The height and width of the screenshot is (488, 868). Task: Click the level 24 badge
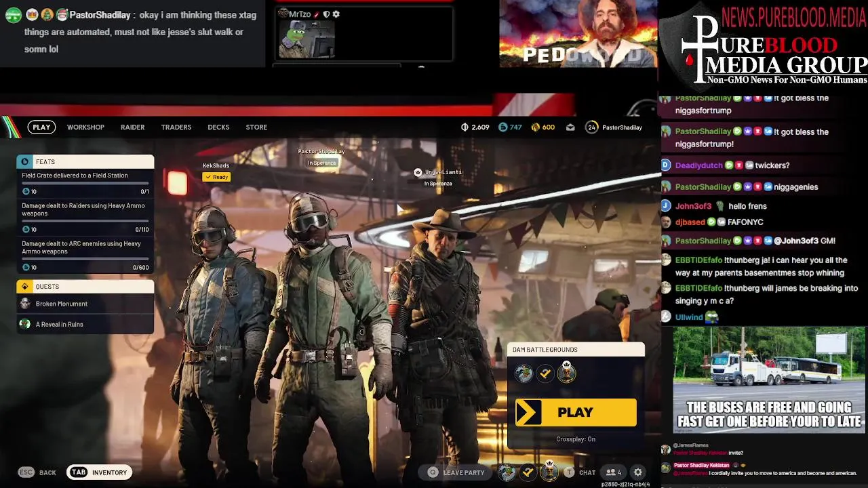click(592, 127)
